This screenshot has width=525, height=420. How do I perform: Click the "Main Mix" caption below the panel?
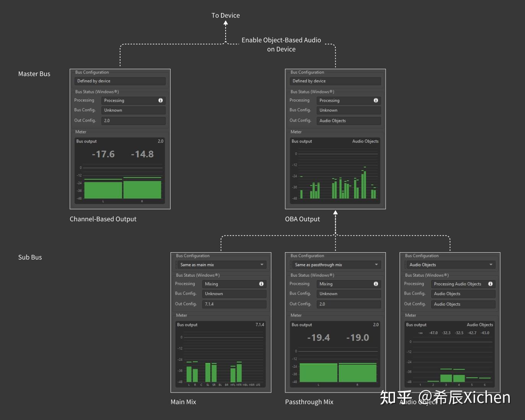coord(183,402)
